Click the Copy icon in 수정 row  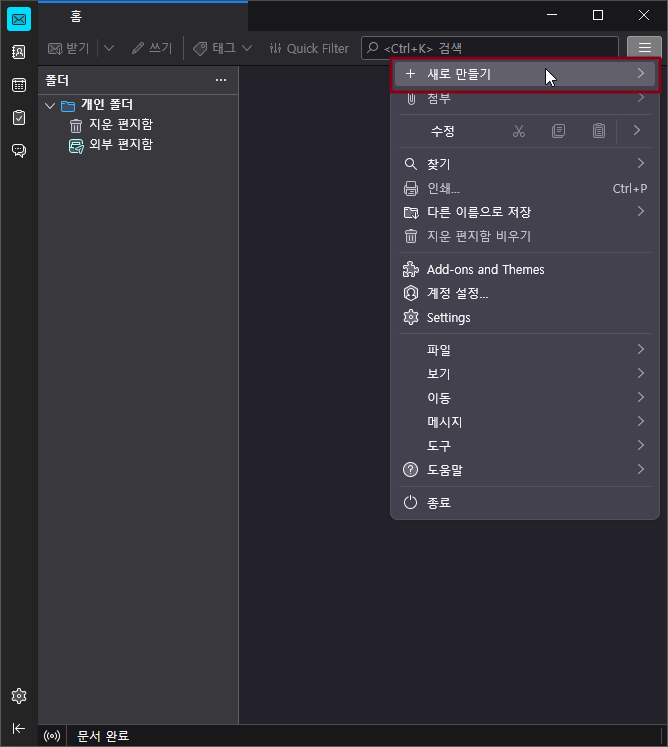point(558,131)
